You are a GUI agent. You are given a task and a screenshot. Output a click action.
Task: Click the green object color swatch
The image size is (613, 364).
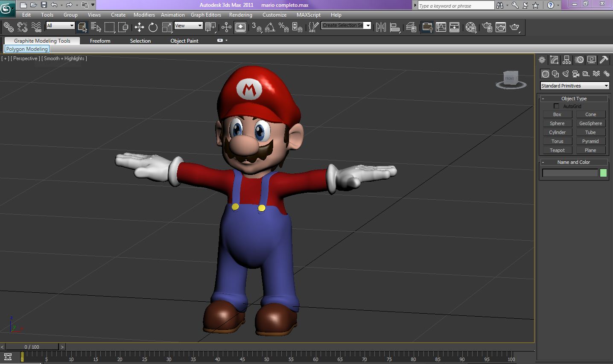603,173
